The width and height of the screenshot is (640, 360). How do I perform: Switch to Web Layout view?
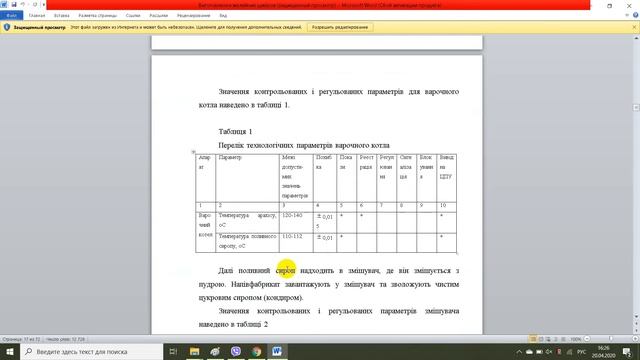(x=548, y=339)
